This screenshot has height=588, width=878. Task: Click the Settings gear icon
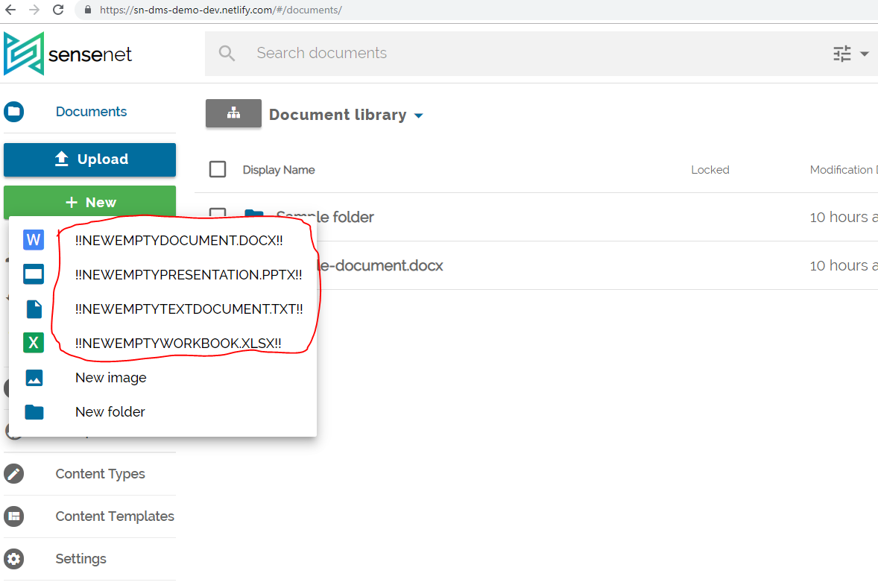pyautogui.click(x=13, y=559)
